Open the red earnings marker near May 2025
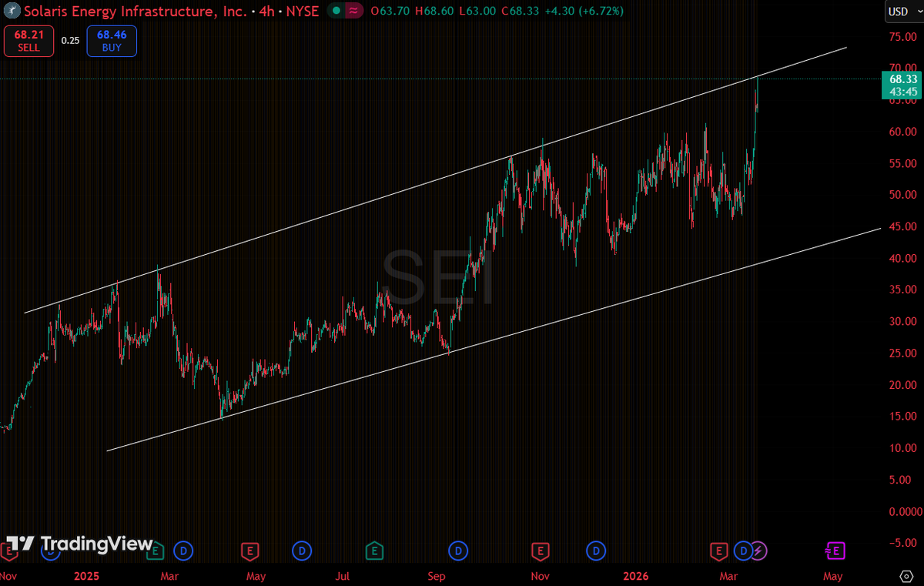The width and height of the screenshot is (924, 586). (x=249, y=550)
